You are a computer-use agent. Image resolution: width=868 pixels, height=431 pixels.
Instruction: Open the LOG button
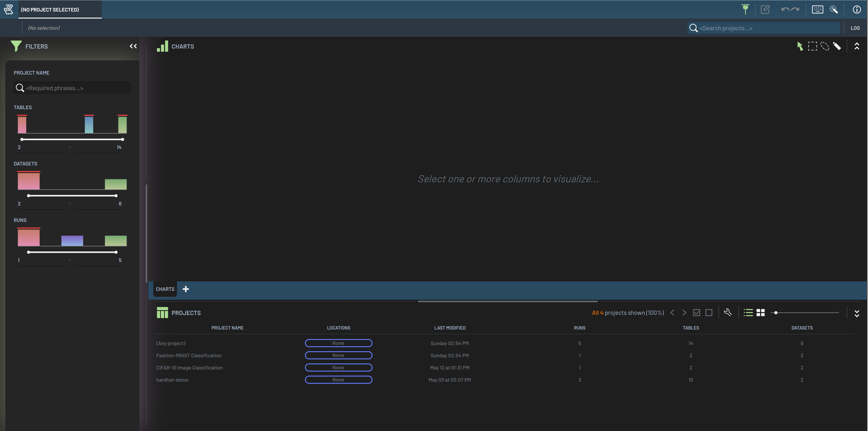coord(855,28)
